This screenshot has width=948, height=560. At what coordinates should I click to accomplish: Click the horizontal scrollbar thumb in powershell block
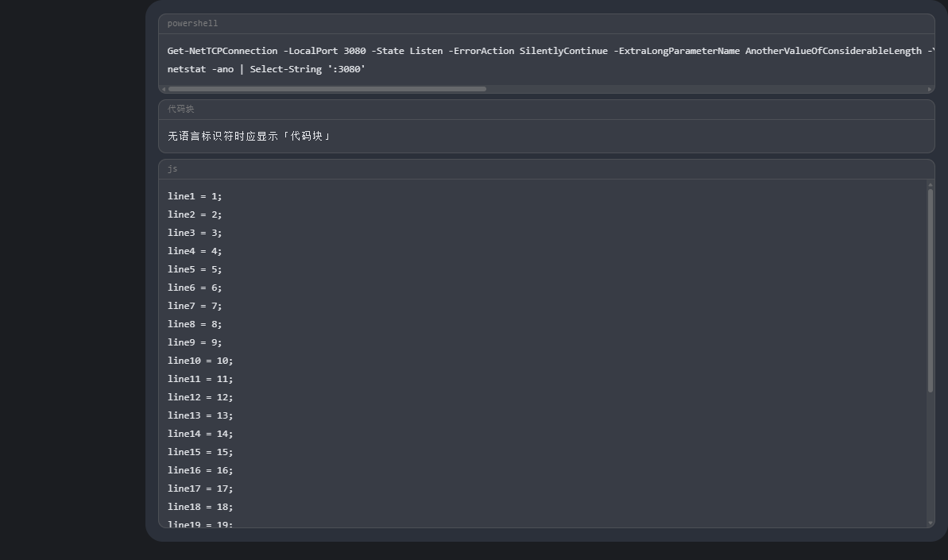(327, 90)
